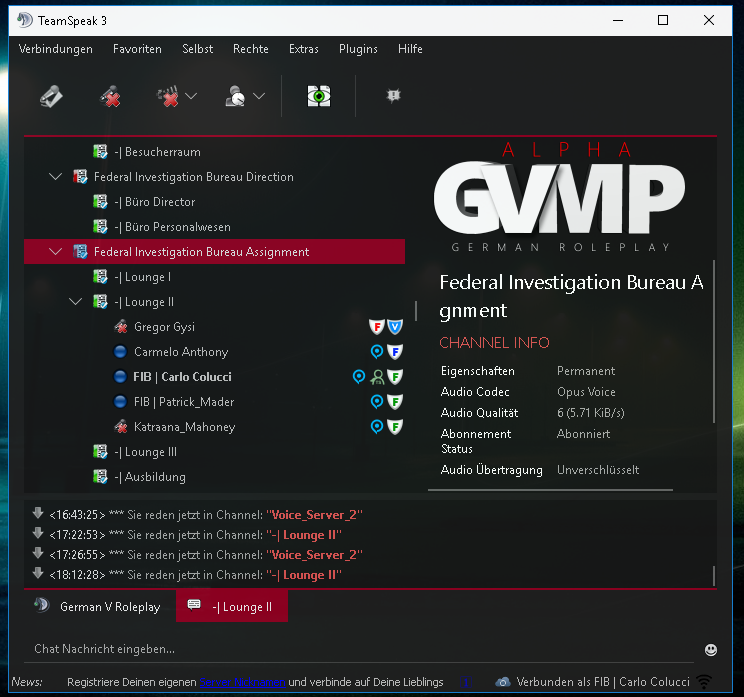744x697 pixels.
Task: Click Carmelo Anthony's blue status orb
Action: tap(121, 352)
